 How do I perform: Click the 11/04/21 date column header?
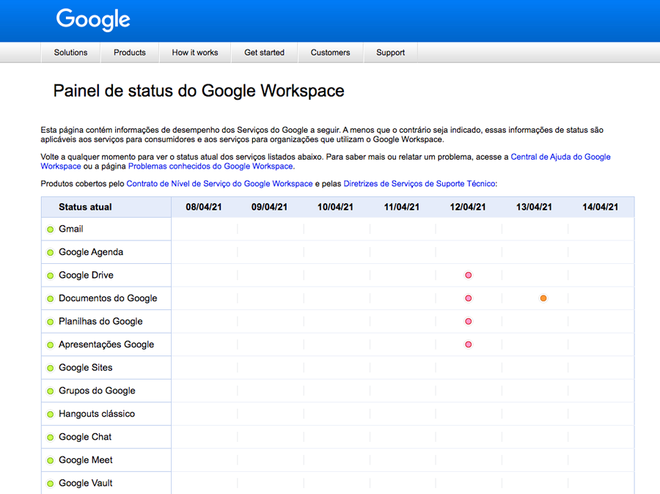[x=402, y=207]
